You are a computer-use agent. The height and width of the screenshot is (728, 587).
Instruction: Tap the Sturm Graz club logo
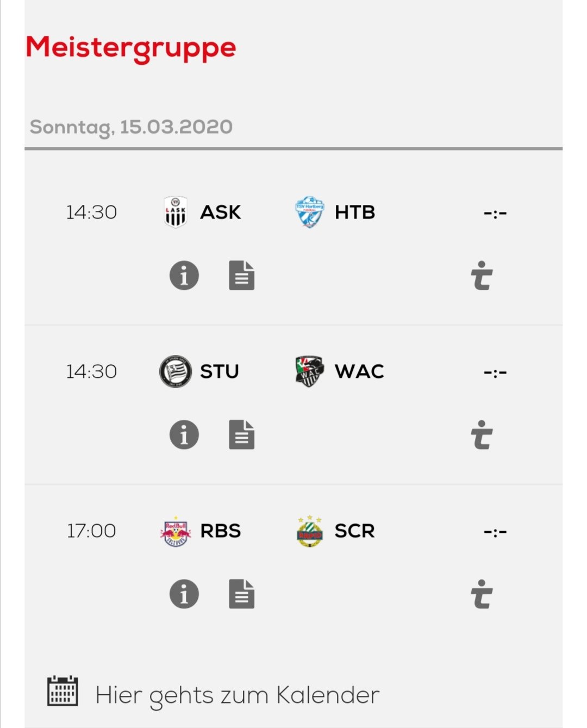coord(176,371)
